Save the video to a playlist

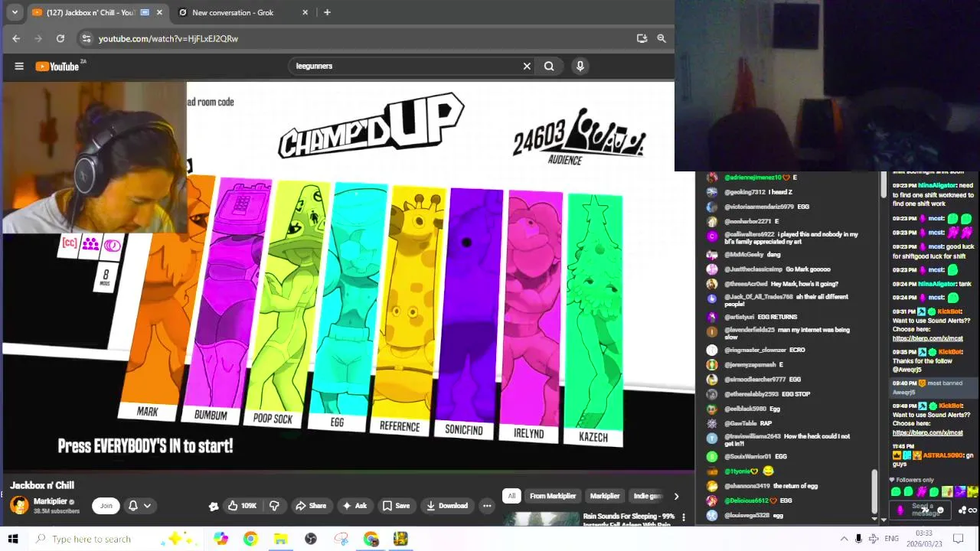point(397,506)
